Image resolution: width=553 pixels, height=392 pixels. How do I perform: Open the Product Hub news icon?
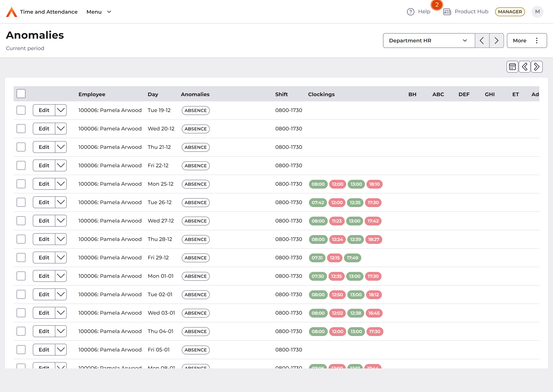tap(447, 12)
